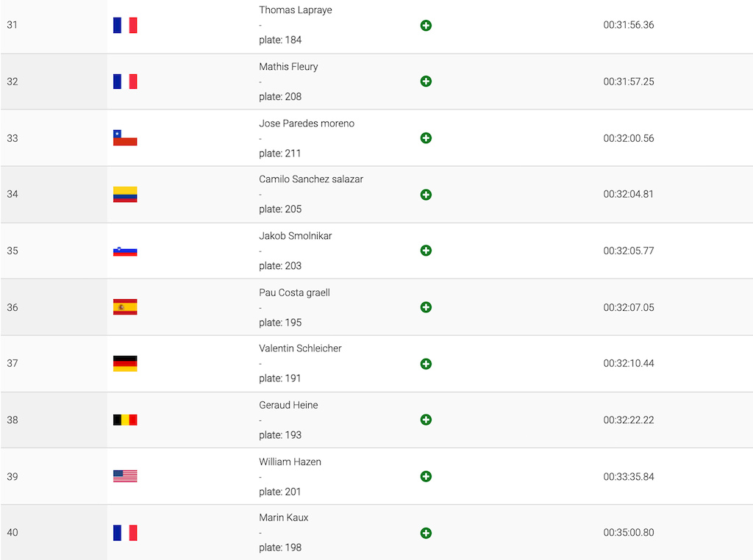This screenshot has width=753, height=560.
Task: Click the Belgium flag in row 38
Action: 125,420
